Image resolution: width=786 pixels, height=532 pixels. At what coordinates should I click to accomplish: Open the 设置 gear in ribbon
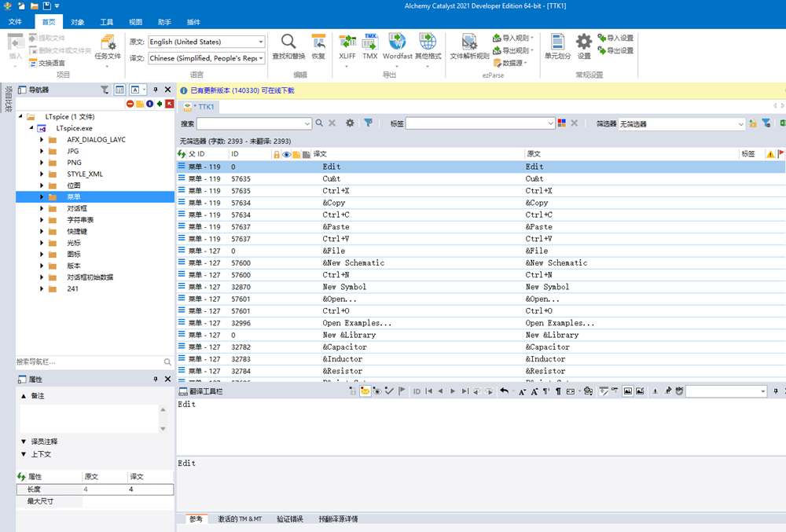583,46
